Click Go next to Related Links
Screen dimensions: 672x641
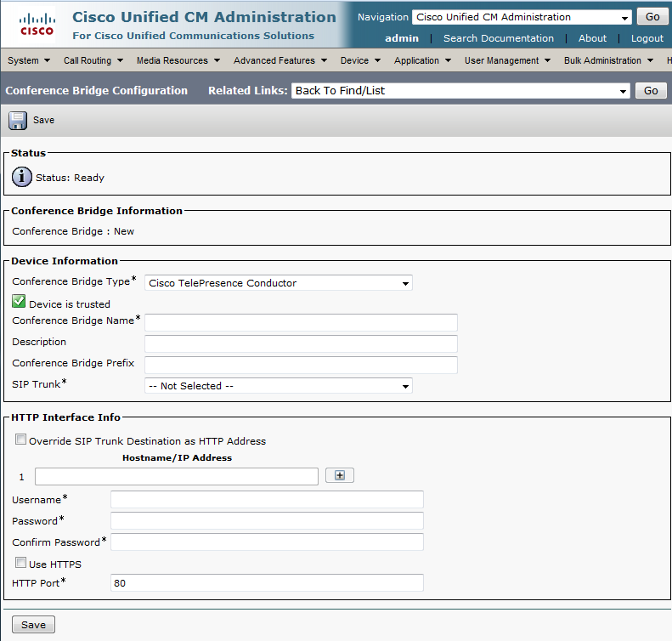click(x=651, y=91)
